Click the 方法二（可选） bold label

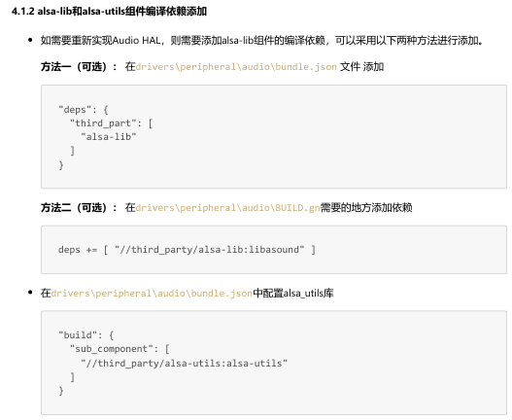coord(79,207)
